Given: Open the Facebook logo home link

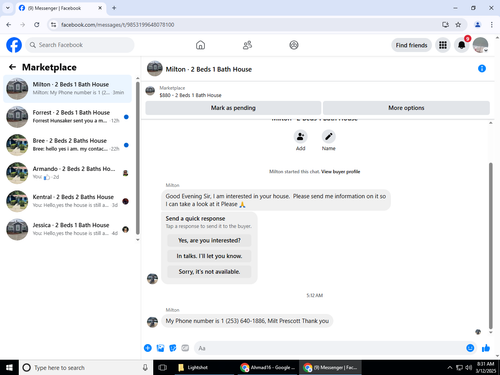Looking at the screenshot, I should [x=14, y=45].
